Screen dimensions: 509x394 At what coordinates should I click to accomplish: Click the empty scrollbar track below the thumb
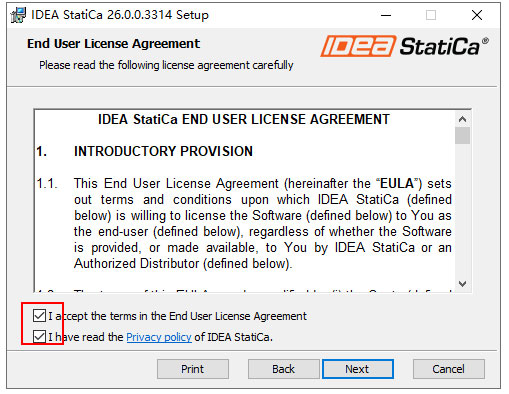[x=462, y=210]
